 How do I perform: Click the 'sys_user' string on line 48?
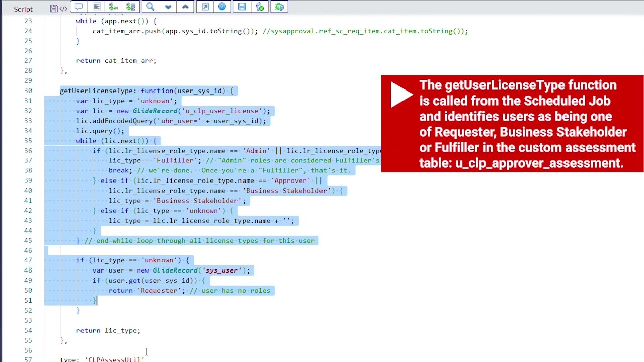pyautogui.click(x=221, y=270)
